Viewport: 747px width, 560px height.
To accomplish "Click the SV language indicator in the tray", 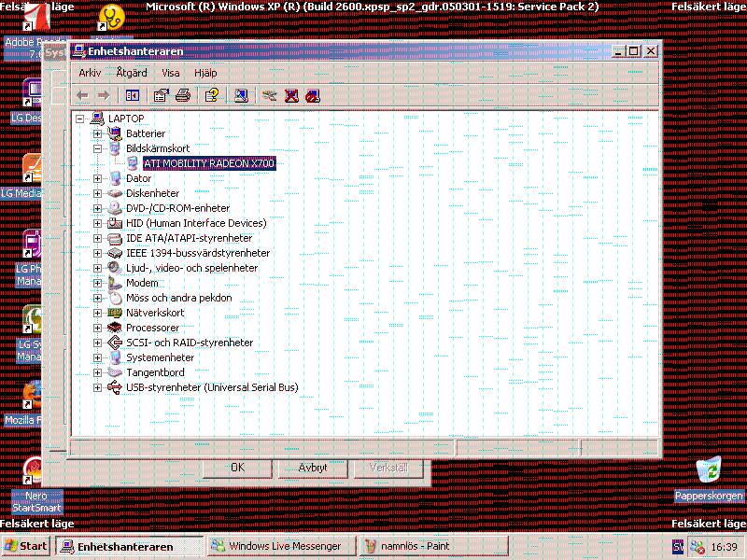I will pyautogui.click(x=678, y=547).
